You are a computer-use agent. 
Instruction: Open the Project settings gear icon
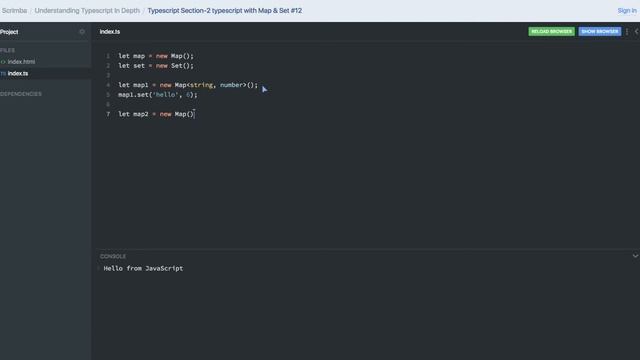click(82, 32)
